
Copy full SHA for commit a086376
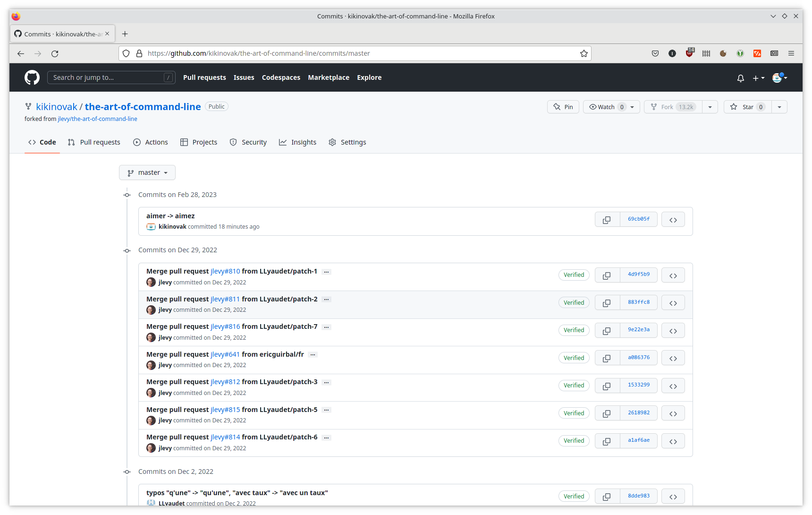click(x=607, y=358)
